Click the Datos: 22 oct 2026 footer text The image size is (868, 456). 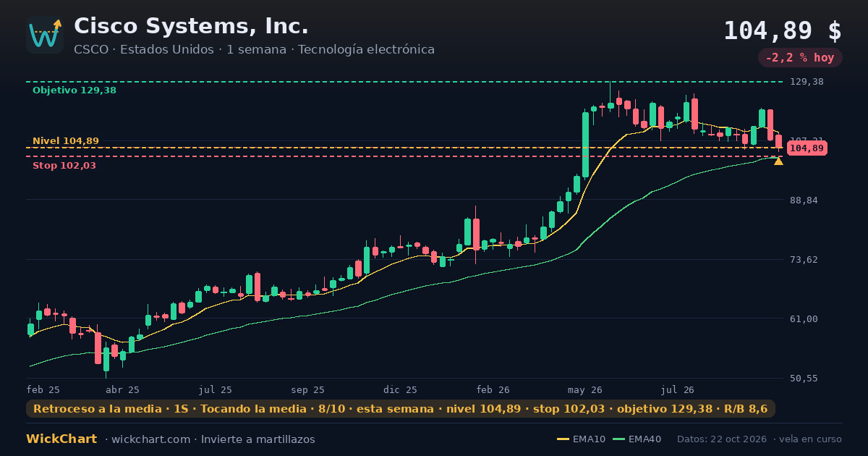[x=721, y=439]
